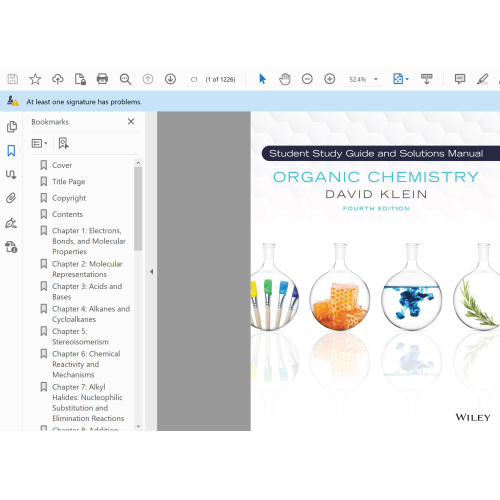
Task: Open the add comment tool
Action: coord(460,79)
